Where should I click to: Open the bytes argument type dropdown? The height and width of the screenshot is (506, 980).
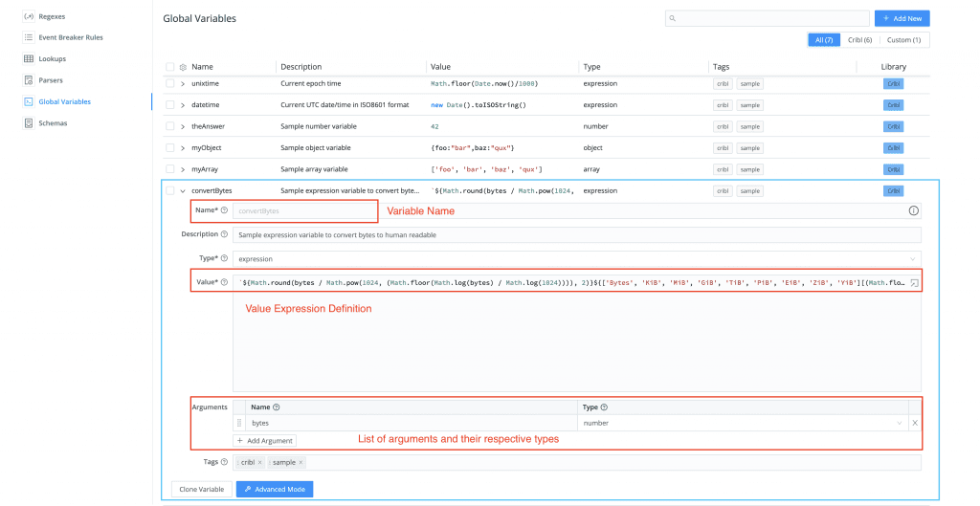pos(742,423)
